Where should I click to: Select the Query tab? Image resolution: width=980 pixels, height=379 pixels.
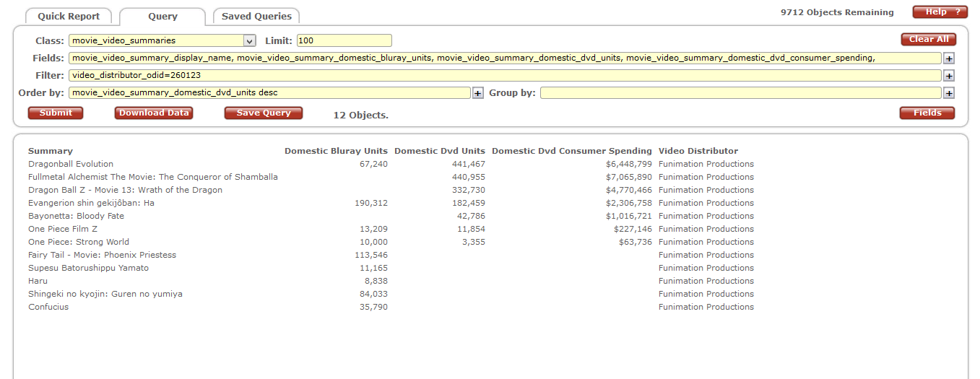click(162, 16)
